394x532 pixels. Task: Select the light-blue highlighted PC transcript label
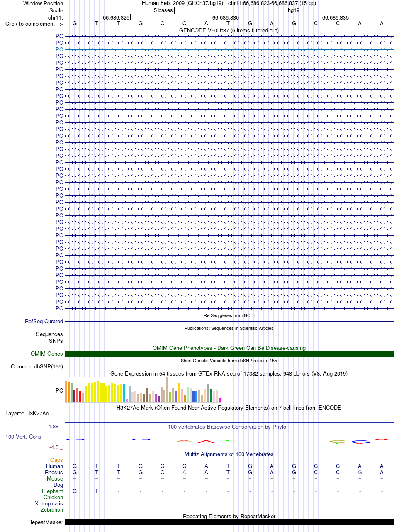pos(59,49)
